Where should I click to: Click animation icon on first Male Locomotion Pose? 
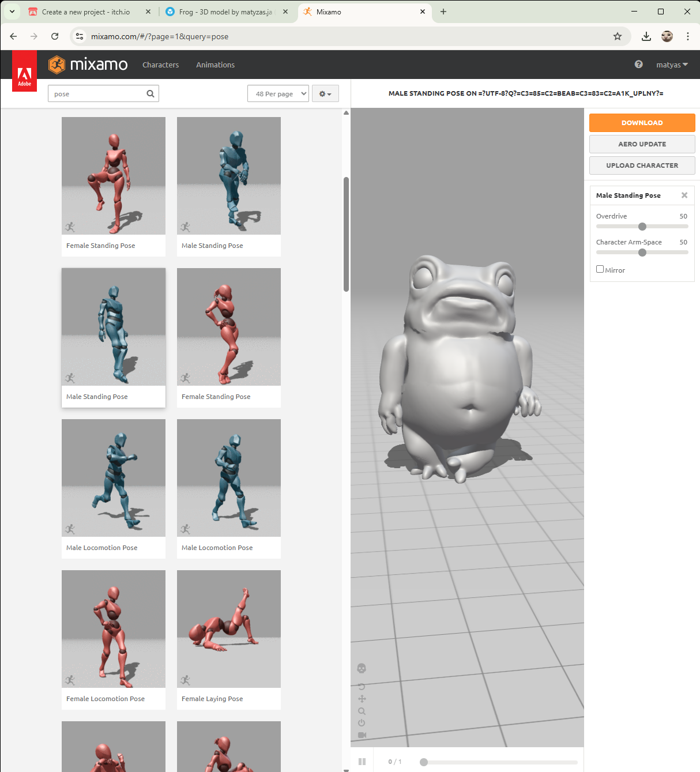tap(70, 529)
